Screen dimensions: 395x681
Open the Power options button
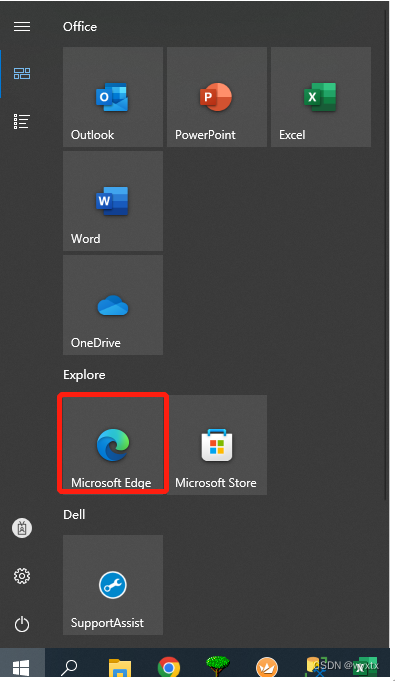(x=22, y=625)
